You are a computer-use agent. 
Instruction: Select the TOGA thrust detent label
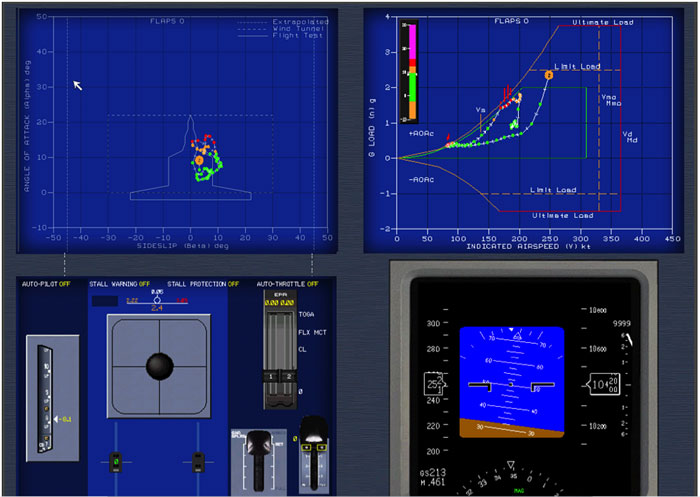click(x=306, y=314)
